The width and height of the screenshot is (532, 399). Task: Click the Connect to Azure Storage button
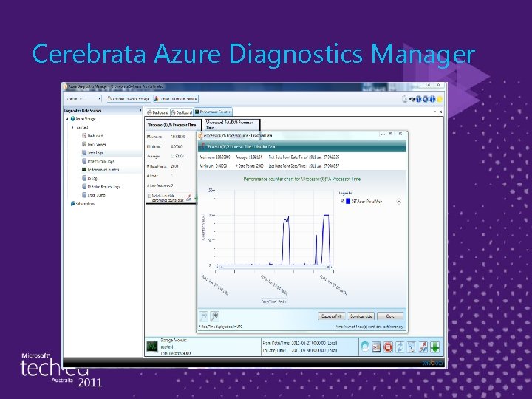pyautogui.click(x=129, y=99)
